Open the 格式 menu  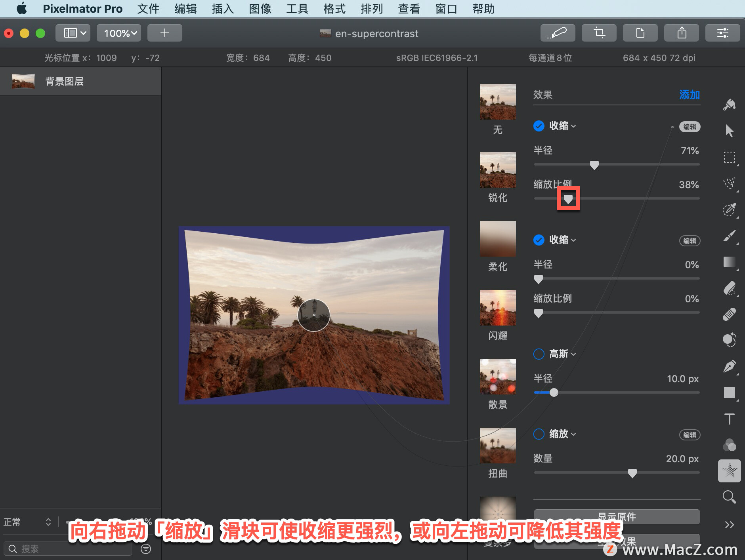(x=334, y=9)
